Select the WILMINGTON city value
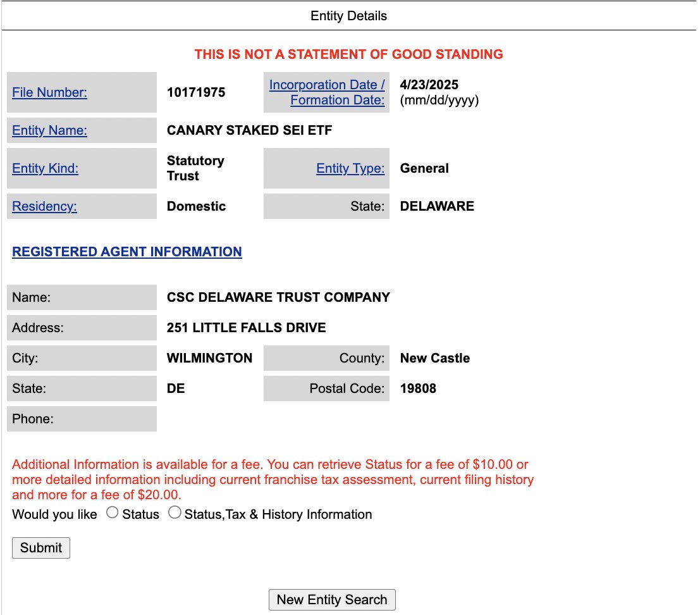Screen dimensions: 700x615 tap(209, 357)
